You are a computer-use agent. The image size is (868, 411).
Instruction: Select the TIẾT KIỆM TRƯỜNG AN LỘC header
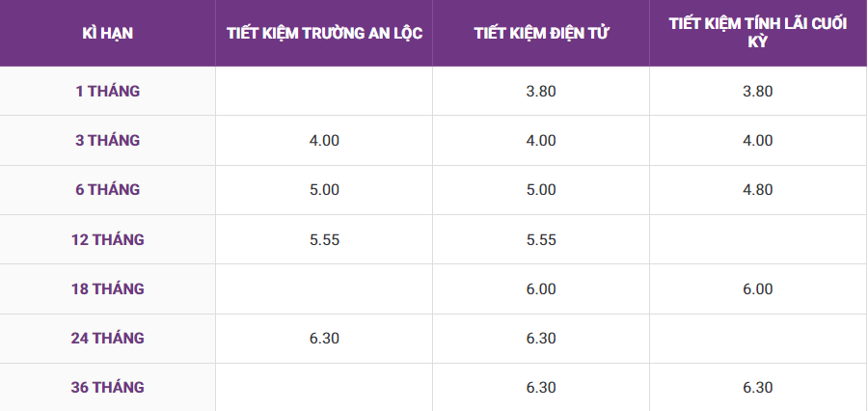(324, 33)
